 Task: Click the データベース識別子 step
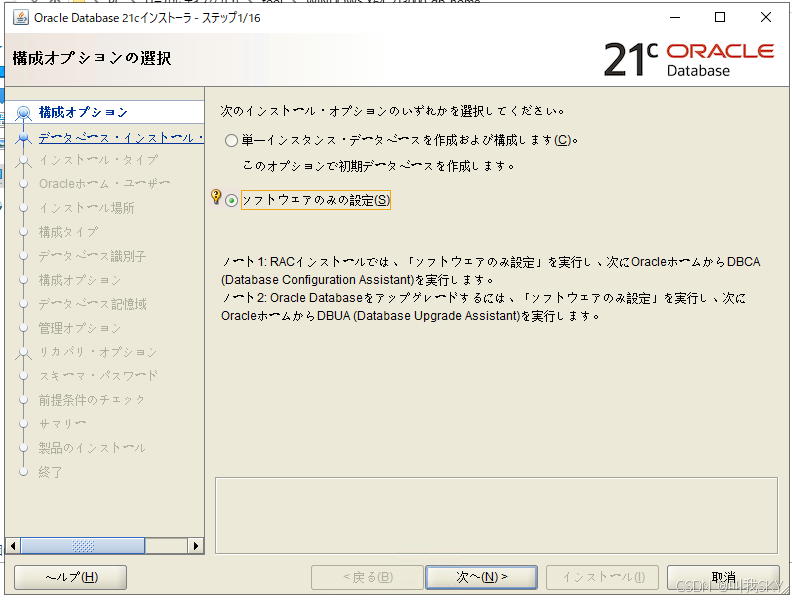(x=92, y=256)
